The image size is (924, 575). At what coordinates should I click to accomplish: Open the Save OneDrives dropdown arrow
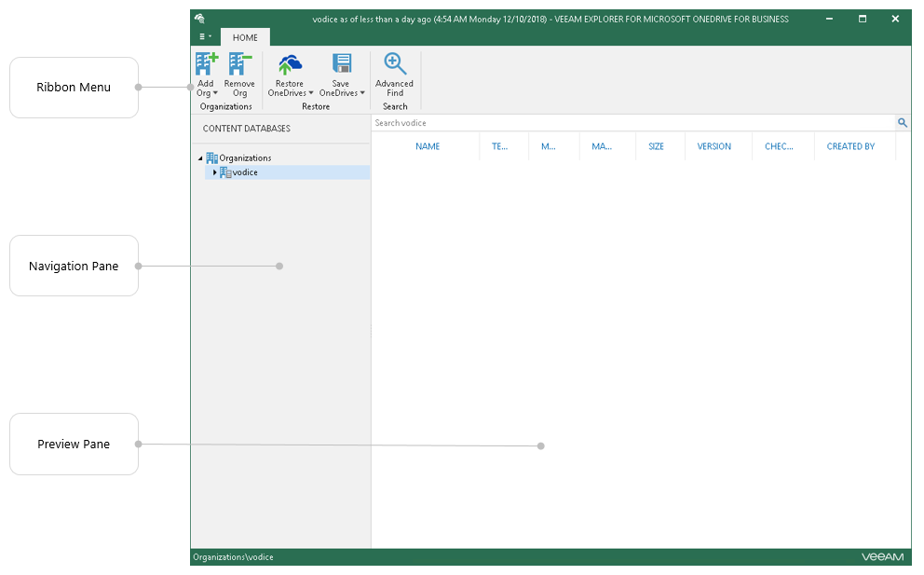coord(362,93)
